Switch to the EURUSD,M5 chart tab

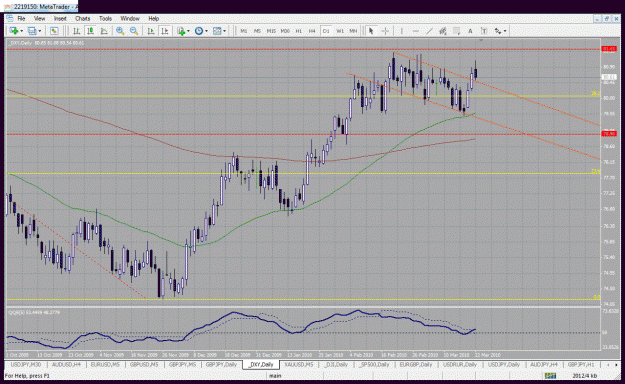point(105,364)
